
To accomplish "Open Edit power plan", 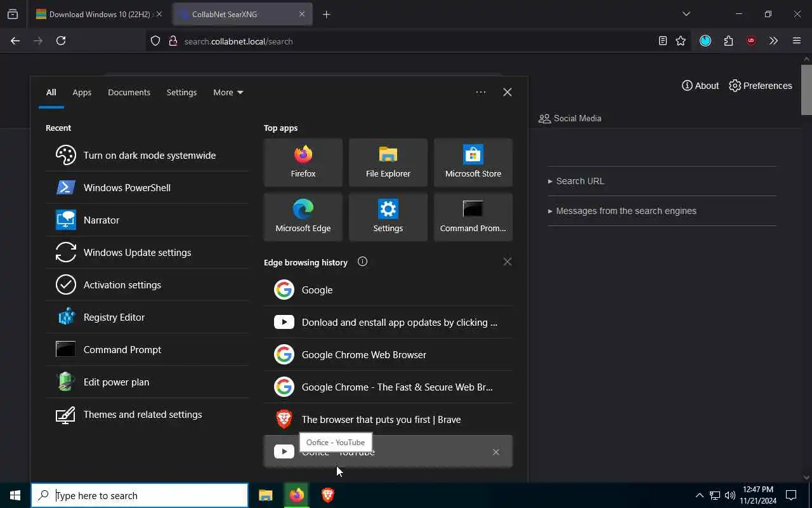I will click(x=147, y=382).
